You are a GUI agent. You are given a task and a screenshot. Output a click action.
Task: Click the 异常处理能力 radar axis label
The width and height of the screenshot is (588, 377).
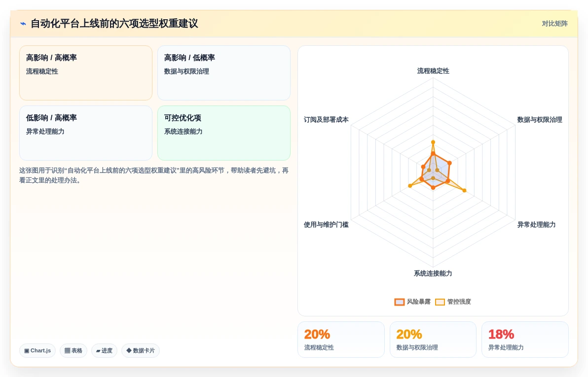pos(536,225)
